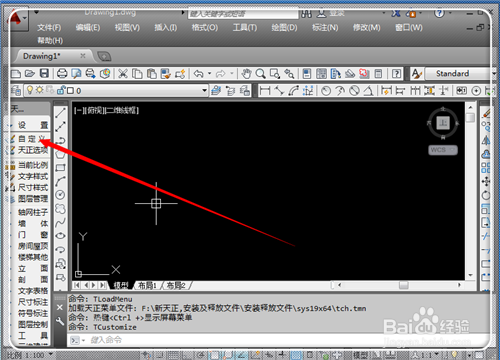500x360 pixels.
Task: Select the Diameter dimension tool
Action: coord(354,90)
